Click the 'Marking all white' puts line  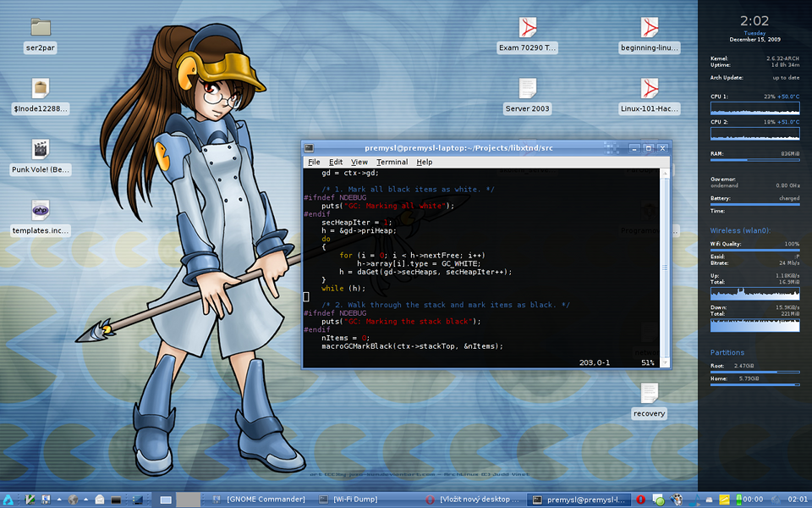pyautogui.click(x=387, y=206)
